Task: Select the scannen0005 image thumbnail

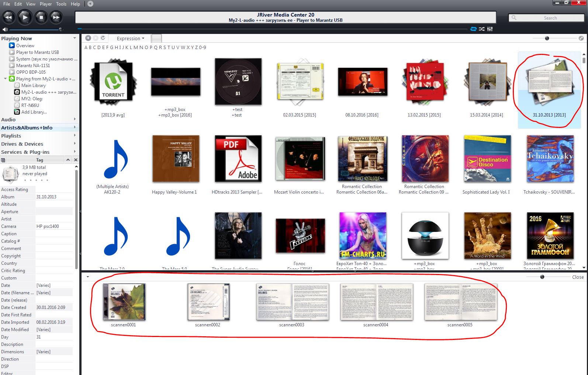Action: (461, 302)
